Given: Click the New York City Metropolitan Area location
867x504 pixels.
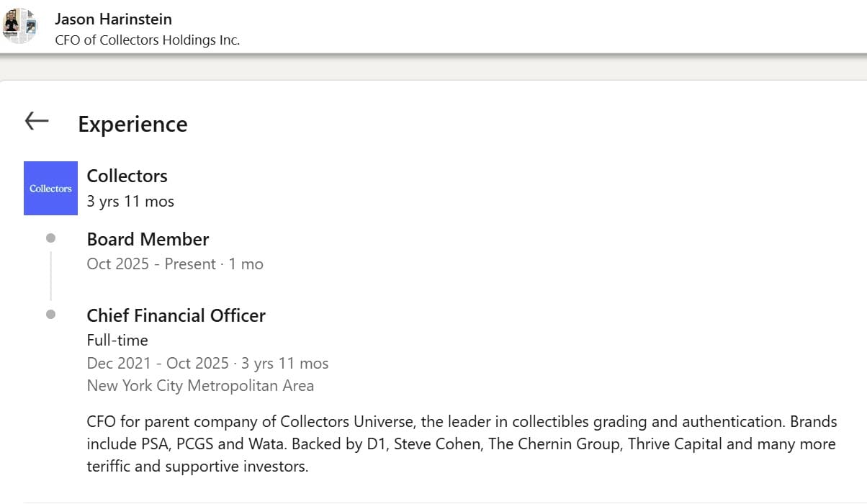Looking at the screenshot, I should [200, 385].
